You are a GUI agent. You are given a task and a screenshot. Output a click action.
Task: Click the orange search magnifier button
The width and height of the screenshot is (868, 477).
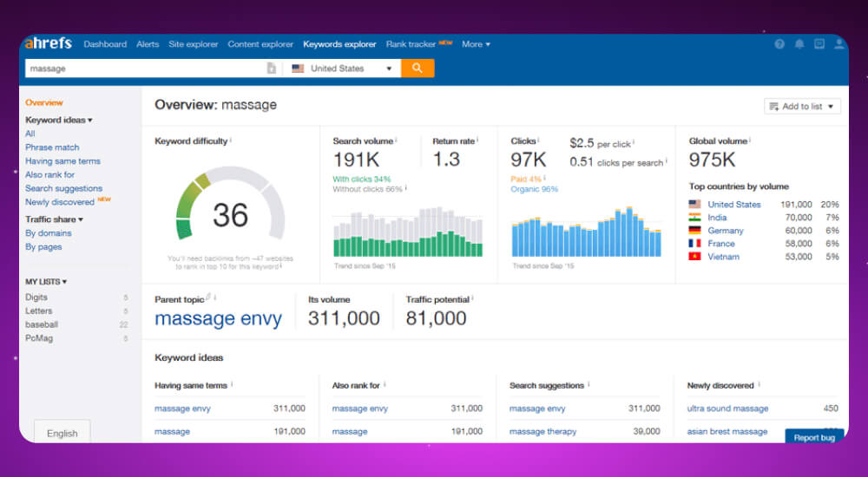click(x=418, y=68)
